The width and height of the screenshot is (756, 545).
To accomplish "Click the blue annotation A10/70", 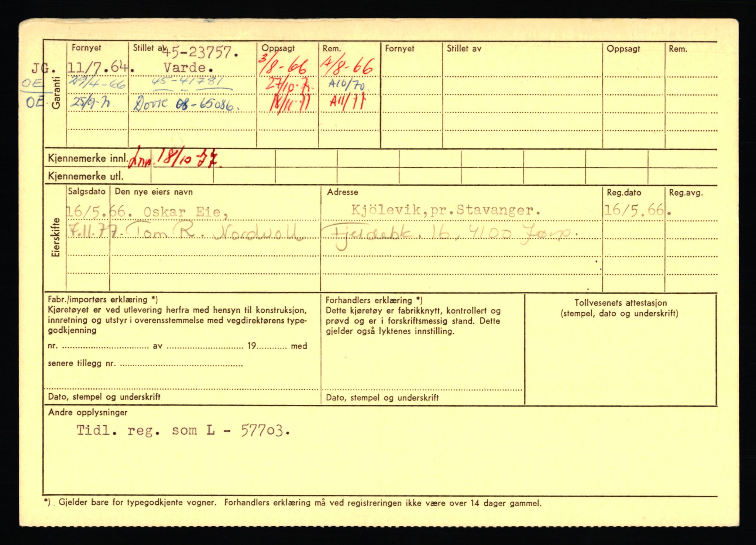I will click(x=346, y=86).
